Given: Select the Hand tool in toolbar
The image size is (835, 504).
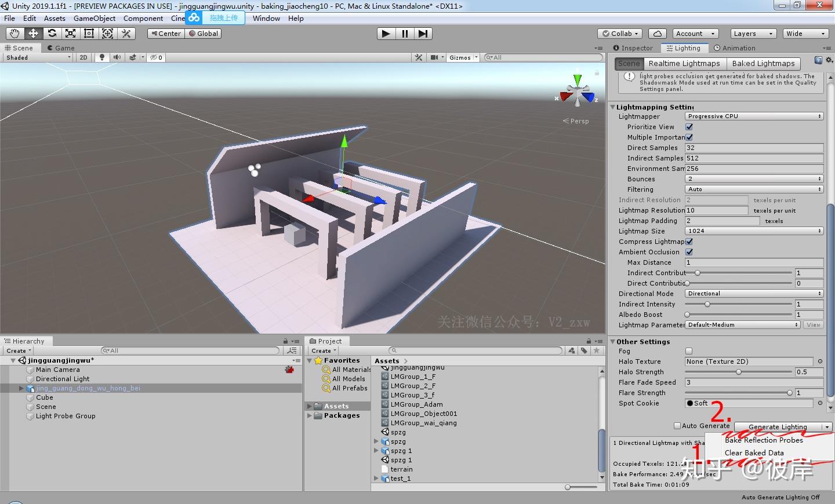Looking at the screenshot, I should point(14,34).
